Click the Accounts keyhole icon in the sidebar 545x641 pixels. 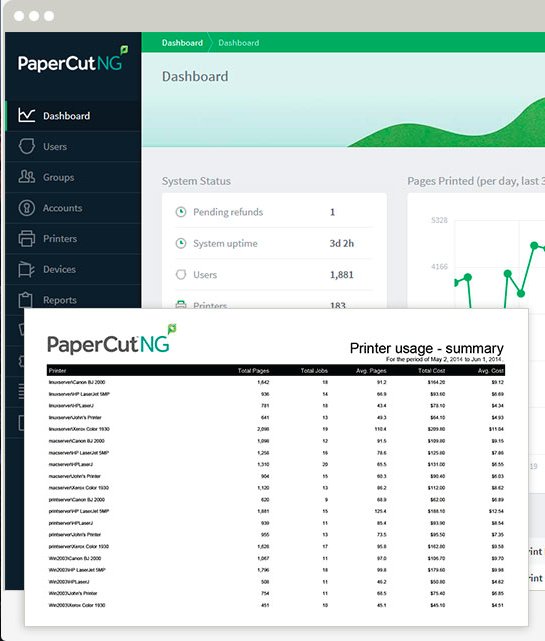(x=27, y=208)
